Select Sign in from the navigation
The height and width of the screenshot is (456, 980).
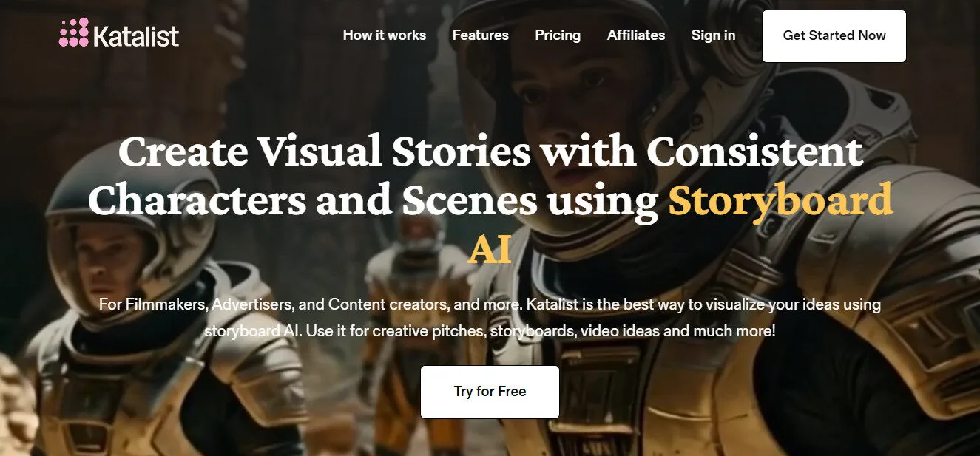713,35
